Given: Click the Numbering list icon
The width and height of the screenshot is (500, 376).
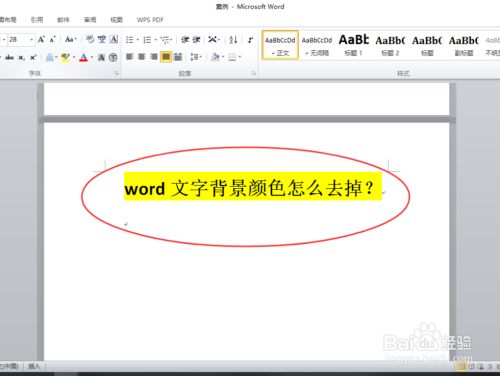Looking at the screenshot, I should coord(147,40).
